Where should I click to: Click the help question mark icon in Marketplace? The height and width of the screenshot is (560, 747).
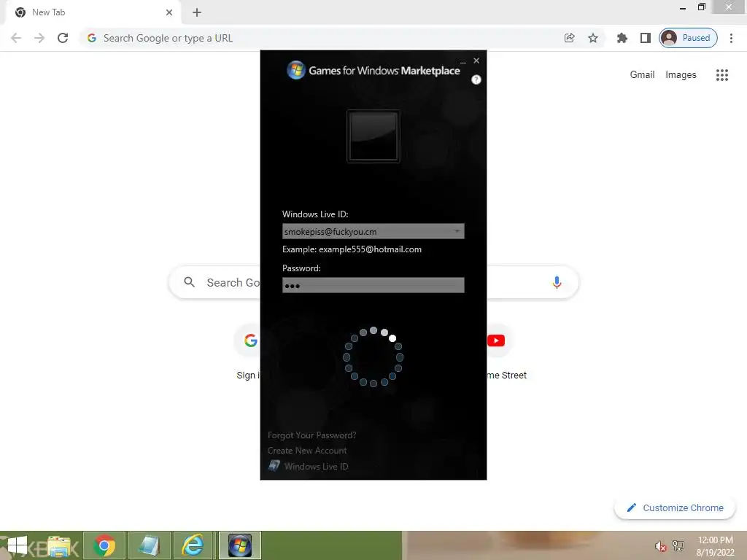[x=476, y=79]
